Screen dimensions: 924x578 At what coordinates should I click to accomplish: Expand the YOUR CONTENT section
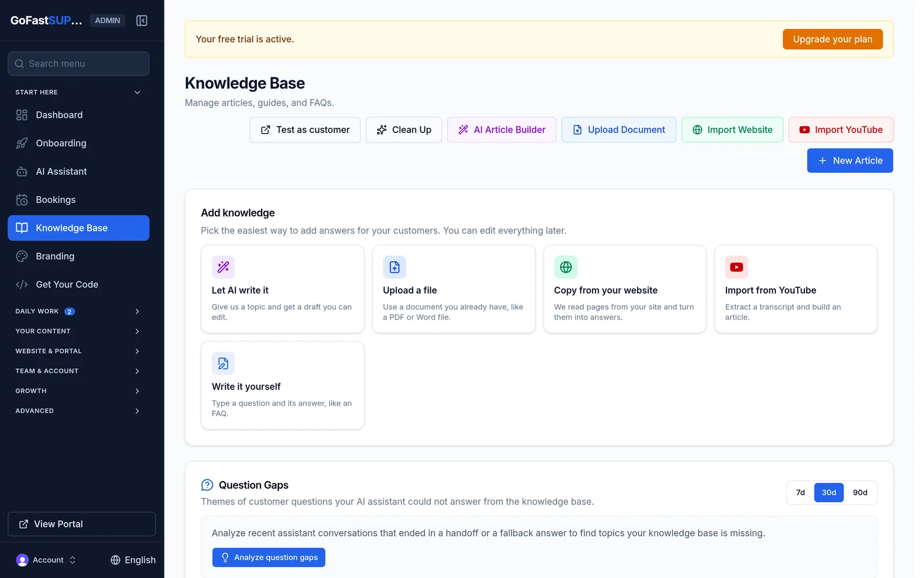pyautogui.click(x=79, y=331)
